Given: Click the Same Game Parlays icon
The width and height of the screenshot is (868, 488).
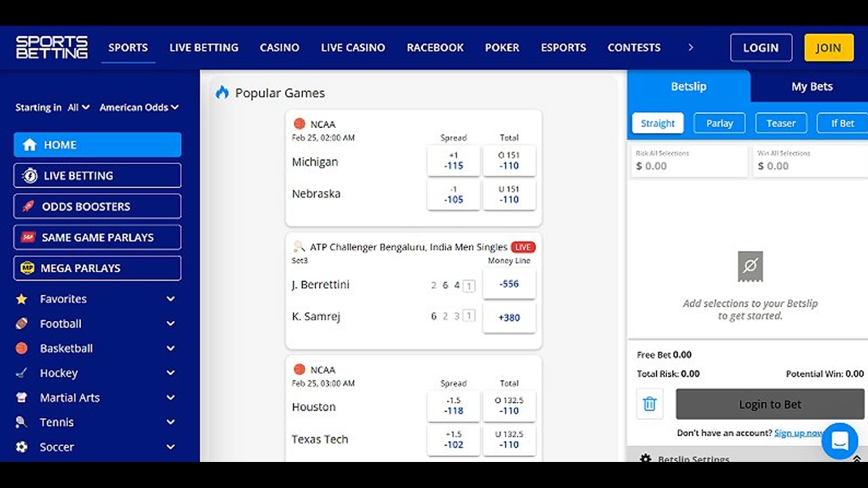Looking at the screenshot, I should [x=28, y=237].
